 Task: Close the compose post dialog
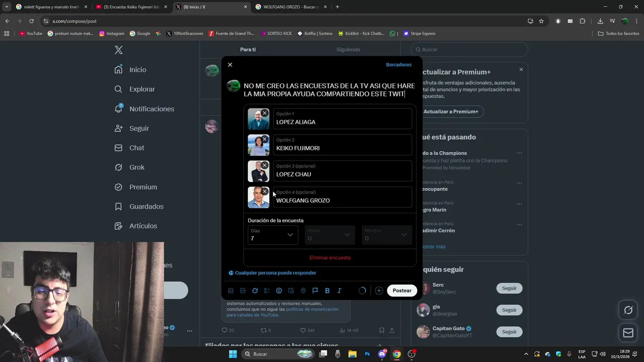(230, 65)
